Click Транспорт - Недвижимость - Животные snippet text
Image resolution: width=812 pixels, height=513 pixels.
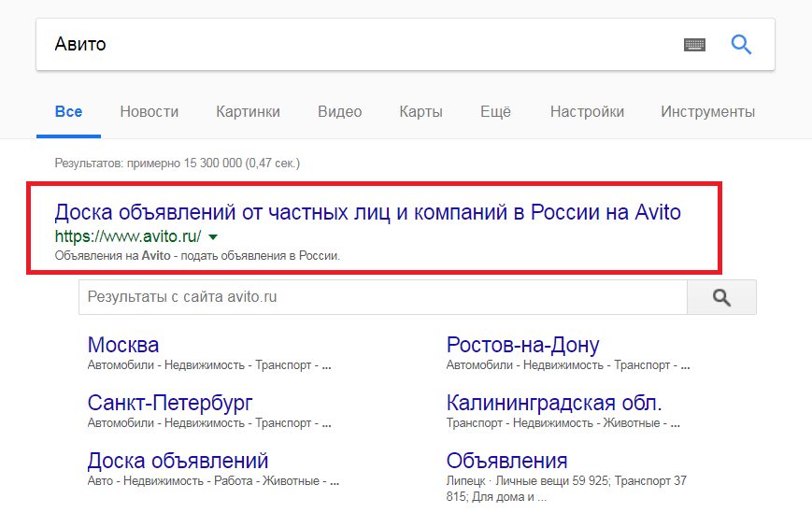pos(563,423)
